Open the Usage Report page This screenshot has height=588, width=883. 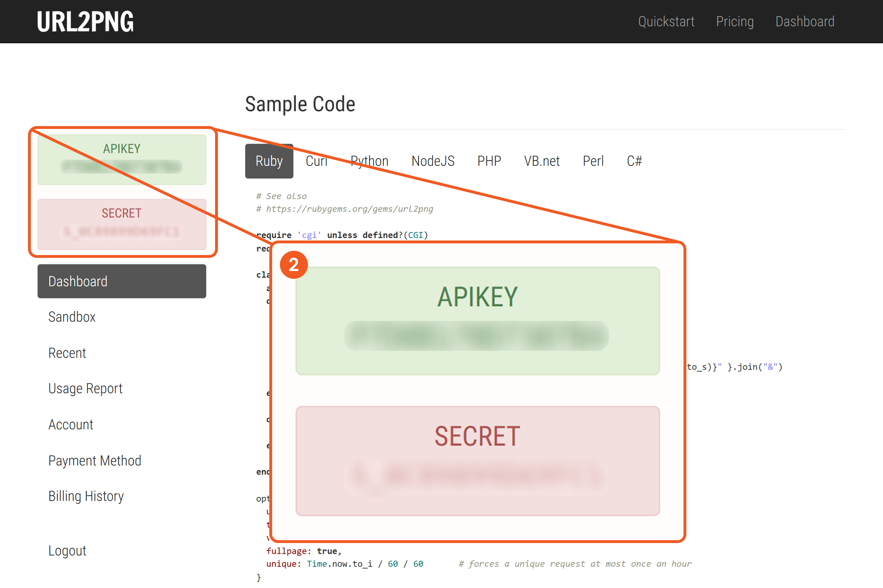85,389
